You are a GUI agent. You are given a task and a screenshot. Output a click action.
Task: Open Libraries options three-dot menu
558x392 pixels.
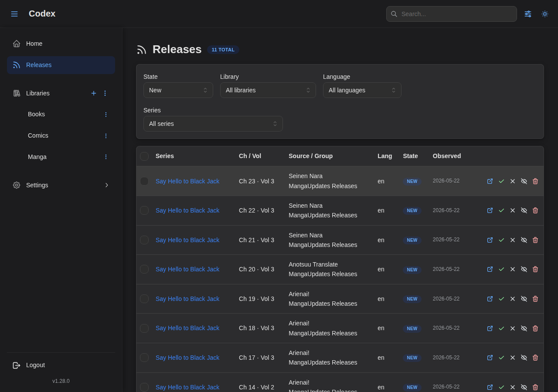point(105,93)
